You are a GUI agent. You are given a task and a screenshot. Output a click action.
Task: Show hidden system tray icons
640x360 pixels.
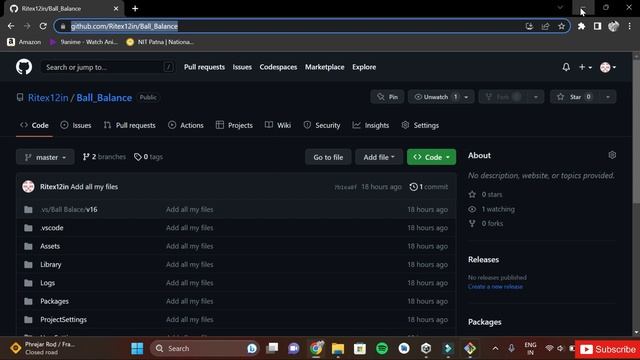click(495, 348)
